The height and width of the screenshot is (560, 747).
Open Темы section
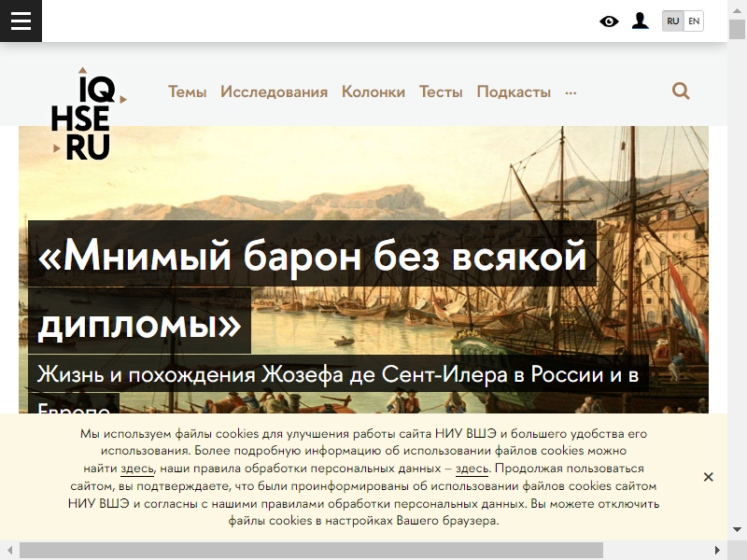188,91
